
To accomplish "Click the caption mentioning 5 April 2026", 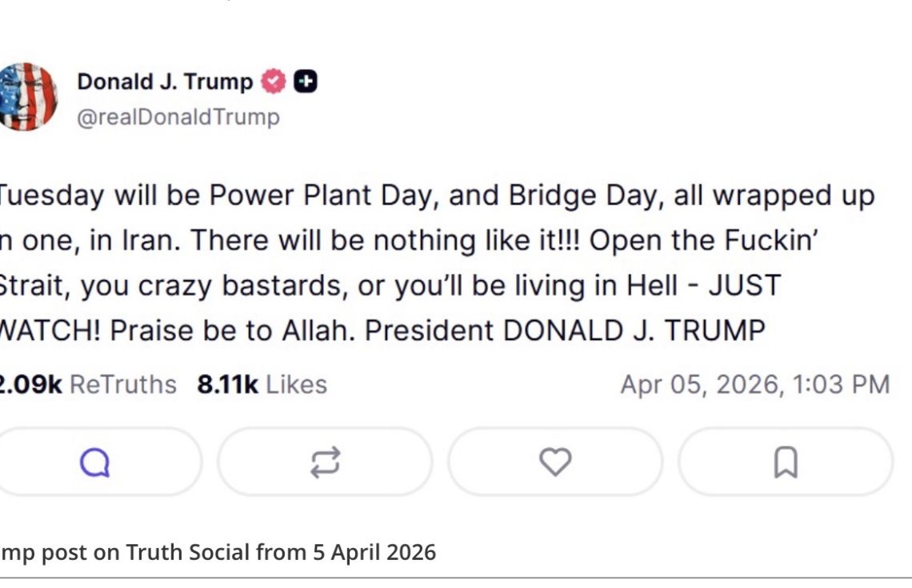I will pos(218,552).
